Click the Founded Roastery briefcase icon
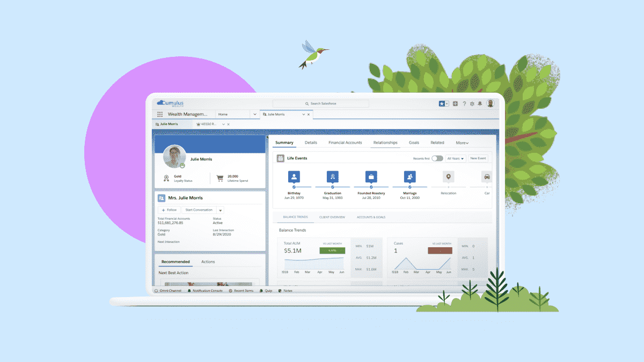This screenshot has width=644, height=362. coord(371,176)
